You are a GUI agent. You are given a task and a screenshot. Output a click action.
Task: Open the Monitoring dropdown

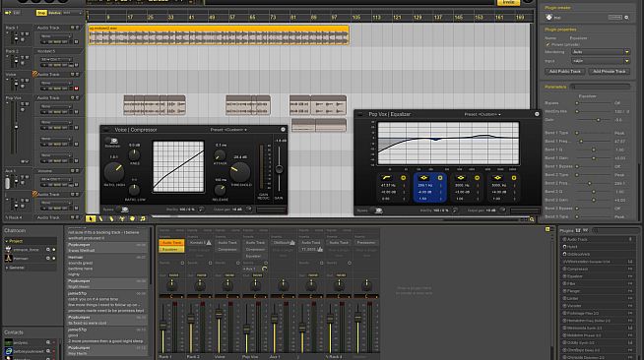pos(600,52)
